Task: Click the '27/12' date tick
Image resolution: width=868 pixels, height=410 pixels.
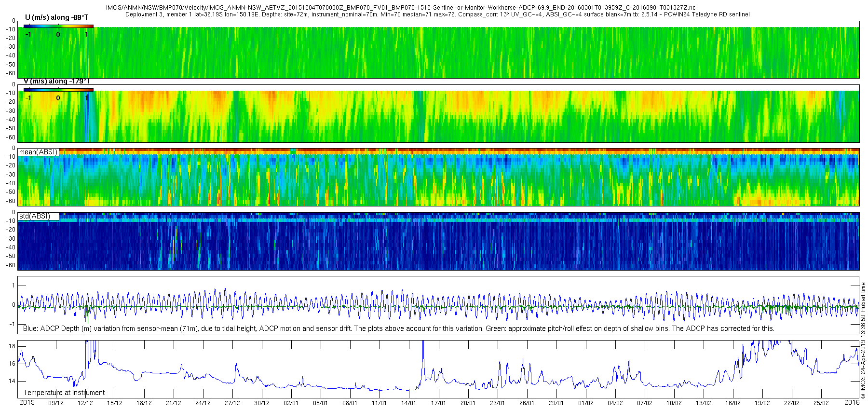Action: (x=232, y=403)
